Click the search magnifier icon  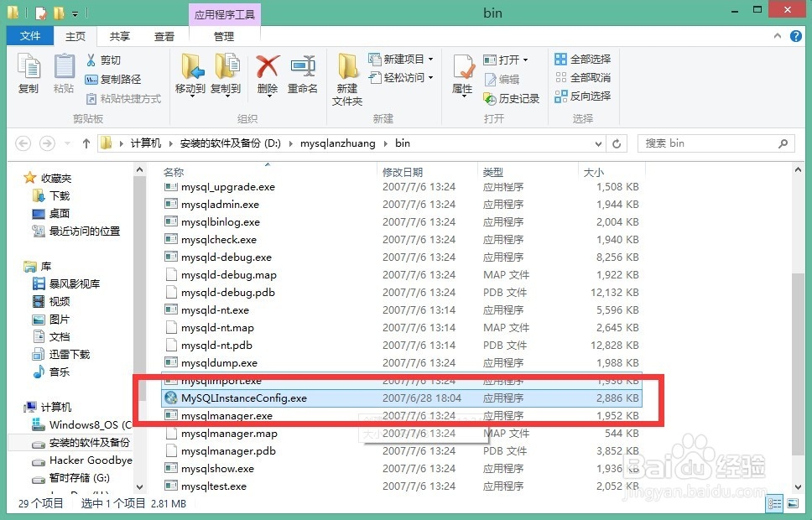[783, 143]
